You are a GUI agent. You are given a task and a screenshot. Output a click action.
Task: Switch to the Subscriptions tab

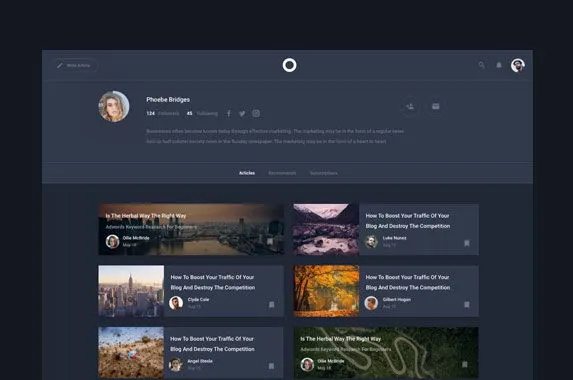pyautogui.click(x=324, y=173)
